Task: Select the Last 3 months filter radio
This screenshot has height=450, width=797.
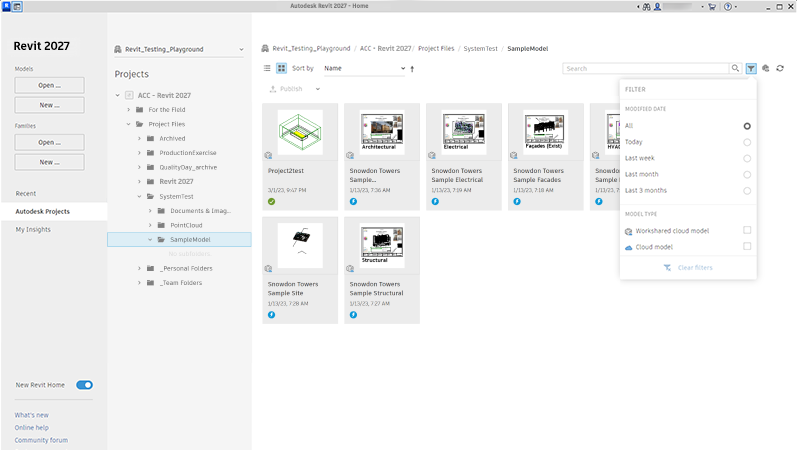Action: coord(747,191)
